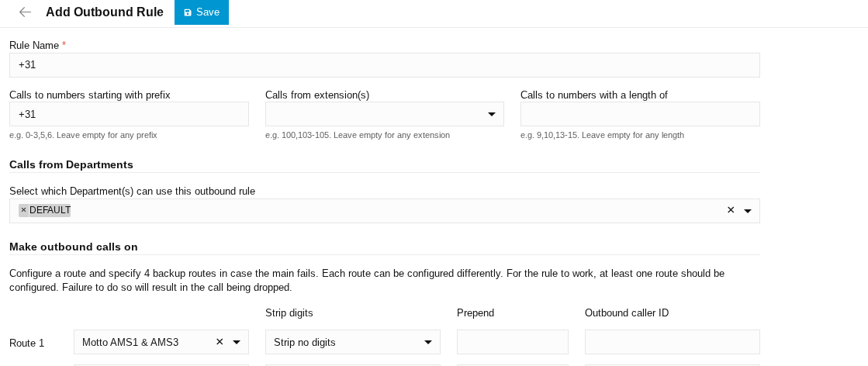
Task: Focus the Rule Name text field
Action: (384, 65)
